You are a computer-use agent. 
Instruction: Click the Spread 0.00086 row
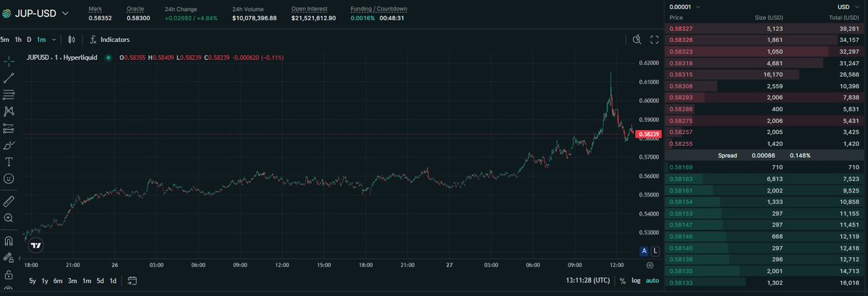[766, 156]
